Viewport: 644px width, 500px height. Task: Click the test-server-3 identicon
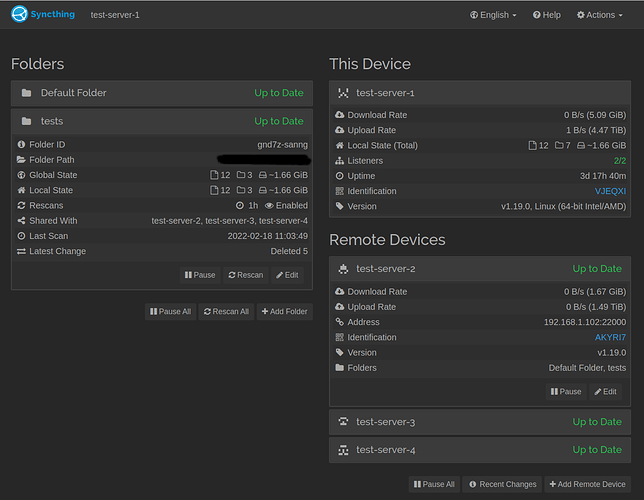click(x=343, y=422)
